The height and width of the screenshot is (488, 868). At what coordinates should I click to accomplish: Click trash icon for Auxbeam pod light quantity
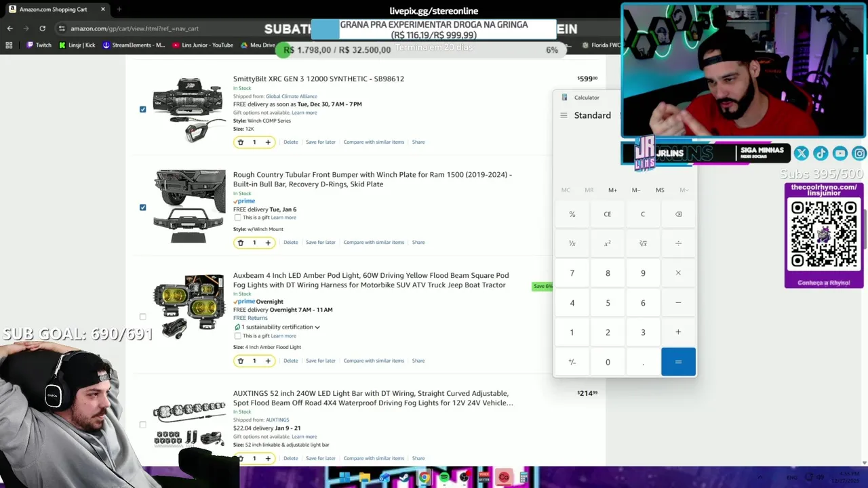240,361
